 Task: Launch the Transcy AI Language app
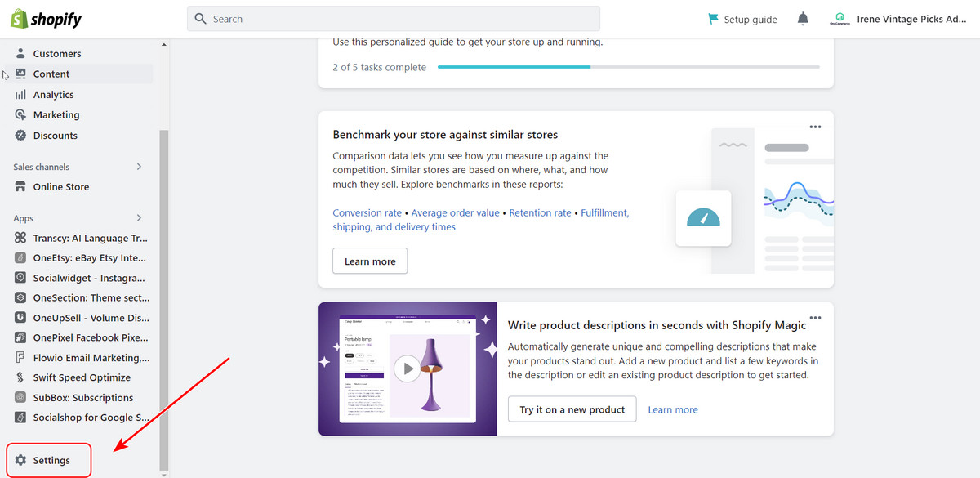click(x=82, y=239)
